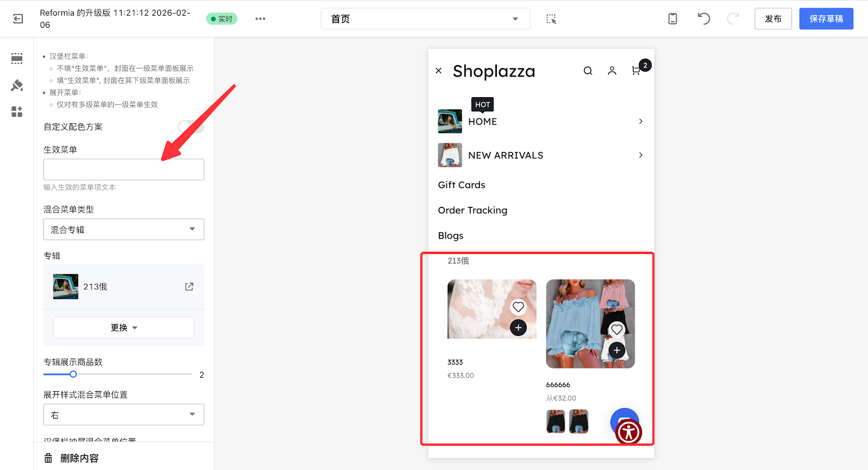Click the search icon in preview header
The image size is (868, 470).
(588, 71)
